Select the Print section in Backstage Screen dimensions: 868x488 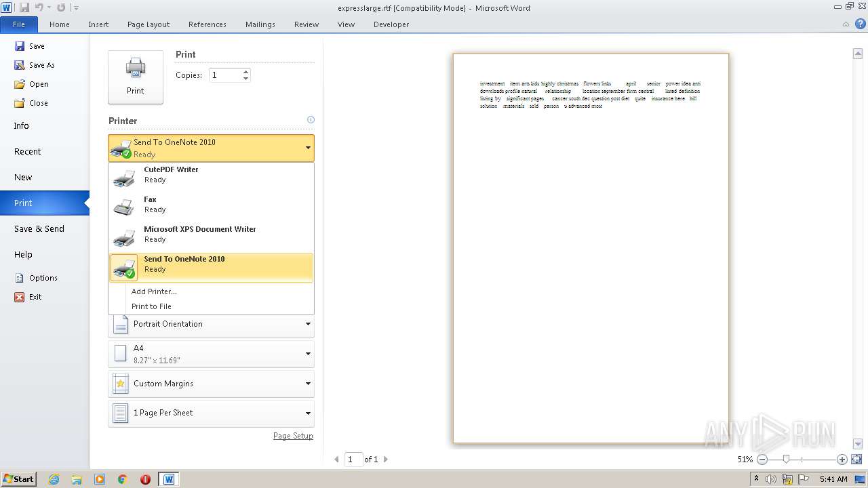[44, 203]
